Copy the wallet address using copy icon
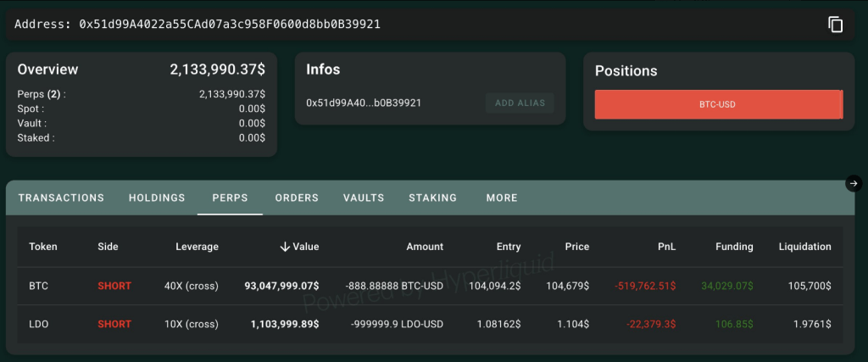Viewport: 868px width, 362px height. click(x=836, y=25)
